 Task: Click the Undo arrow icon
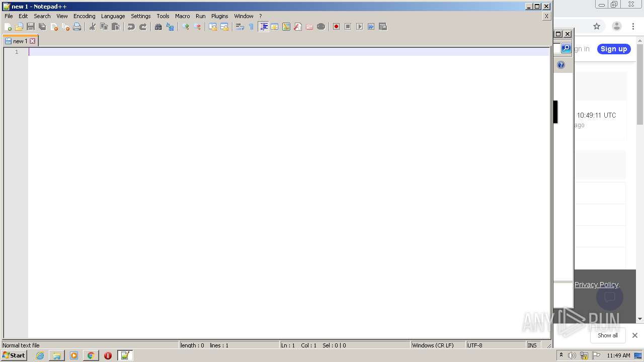131,27
